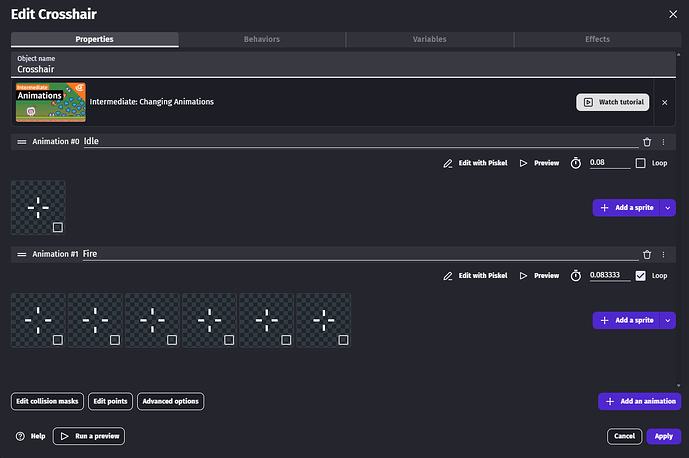Expand Add a sprite dropdown for Fire
The image size is (689, 458).
pos(669,320)
